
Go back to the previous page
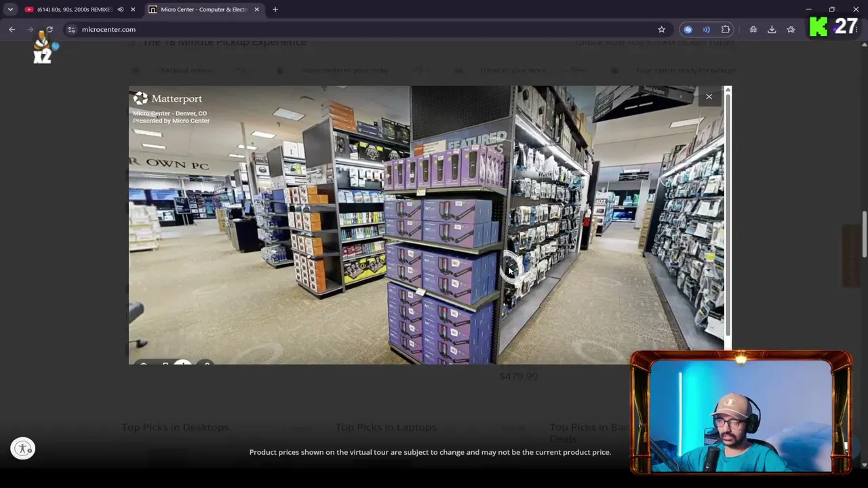click(x=12, y=29)
